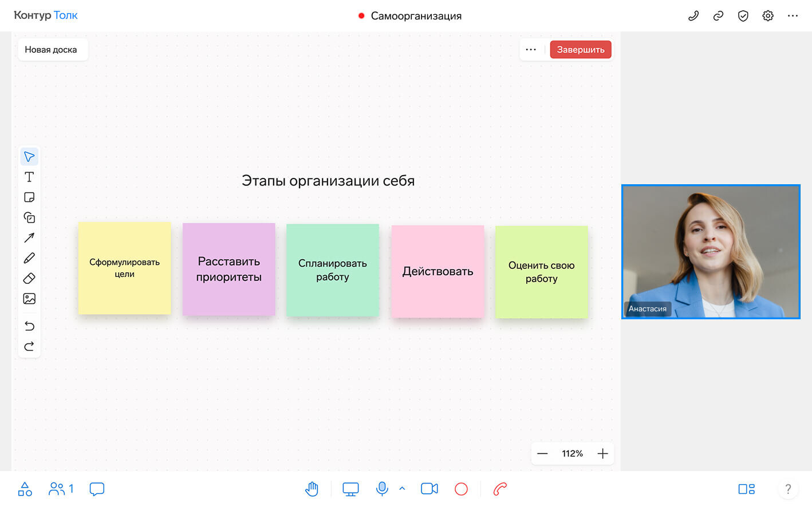Click the red Завершить button
This screenshot has height=507, width=812.
click(581, 50)
